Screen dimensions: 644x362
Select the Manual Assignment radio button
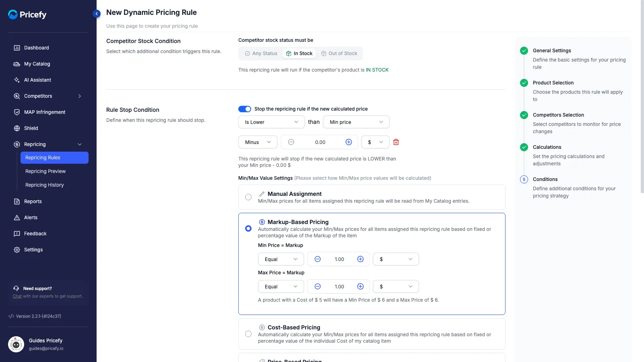(x=248, y=197)
